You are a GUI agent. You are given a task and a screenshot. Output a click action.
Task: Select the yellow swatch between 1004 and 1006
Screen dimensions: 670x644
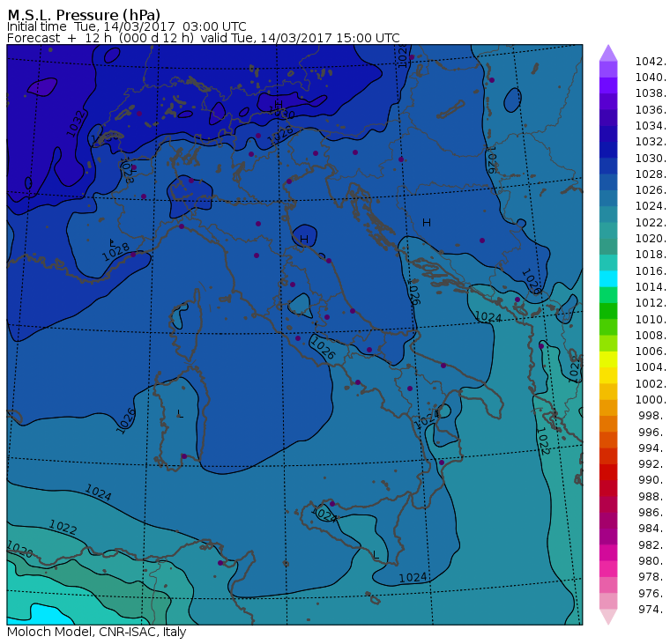point(608,359)
